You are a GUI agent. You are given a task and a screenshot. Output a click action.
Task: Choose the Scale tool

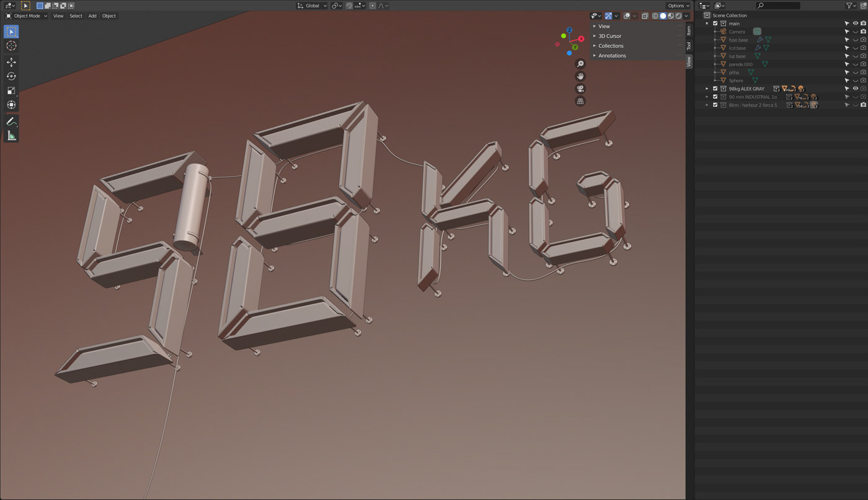click(11, 90)
